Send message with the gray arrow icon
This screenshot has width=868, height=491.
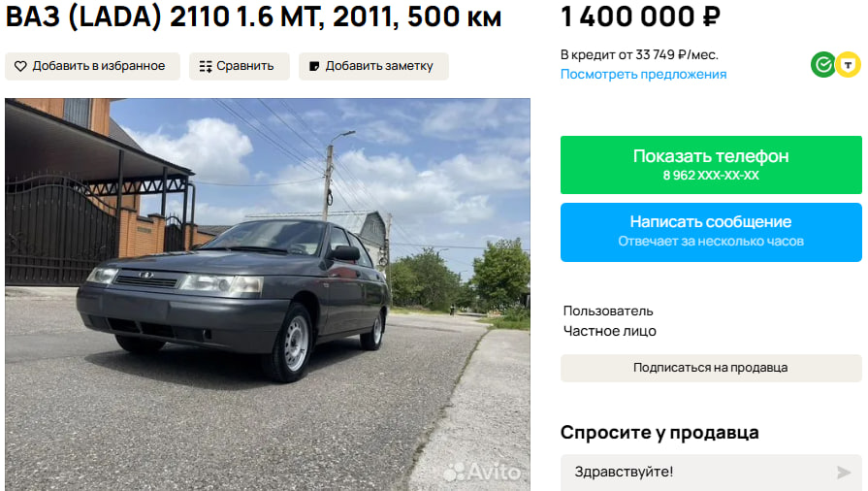coord(844,473)
